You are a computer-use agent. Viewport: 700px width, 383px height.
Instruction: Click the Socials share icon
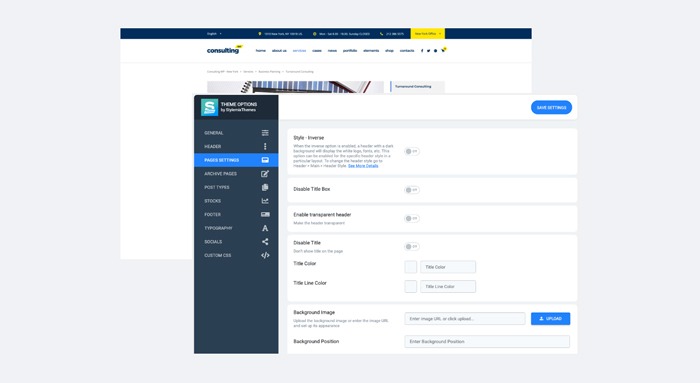click(x=265, y=241)
